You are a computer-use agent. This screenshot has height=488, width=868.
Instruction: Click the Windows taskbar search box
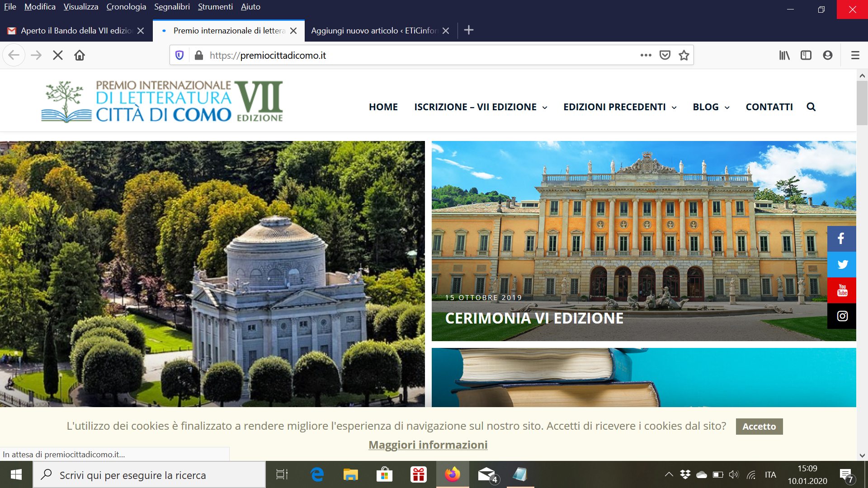pos(149,474)
